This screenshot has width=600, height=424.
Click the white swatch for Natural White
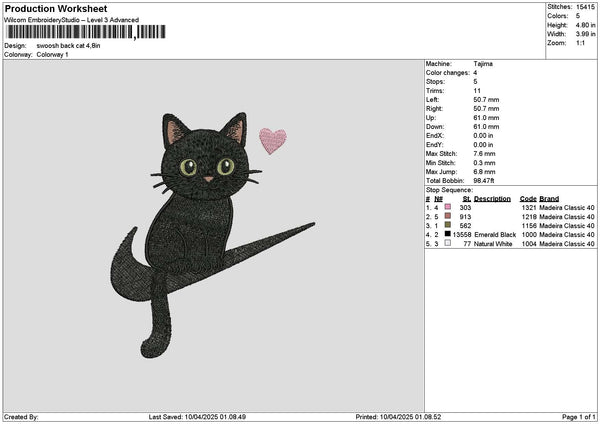[x=448, y=243]
